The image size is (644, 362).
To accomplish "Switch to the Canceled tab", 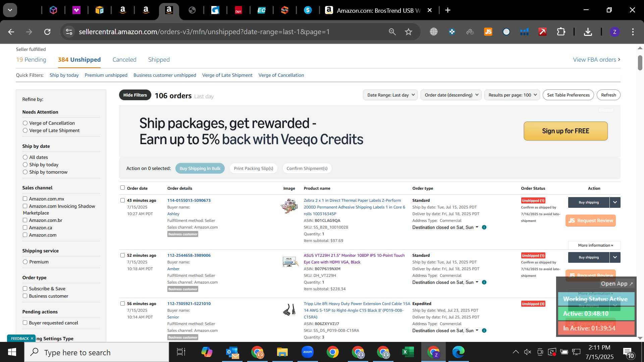I will tap(124, 60).
